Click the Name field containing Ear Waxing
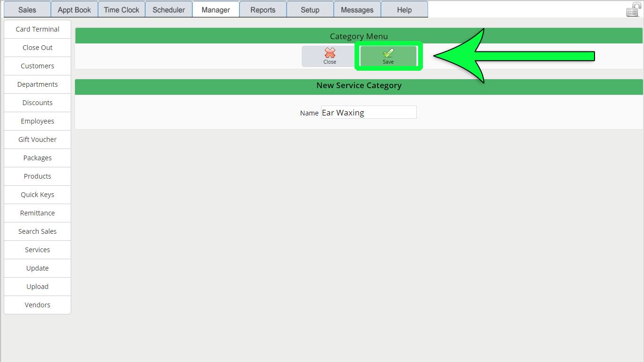 pos(369,112)
